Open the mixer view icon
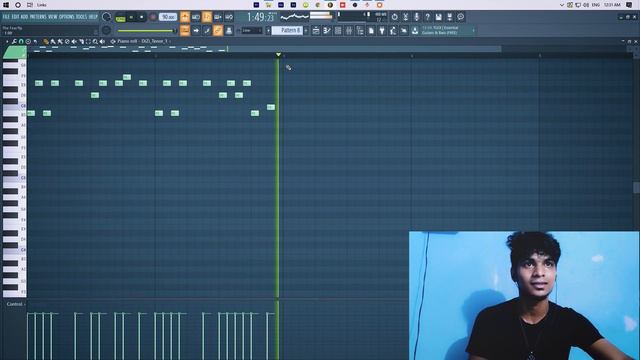This screenshot has height=360, width=640. point(349,31)
